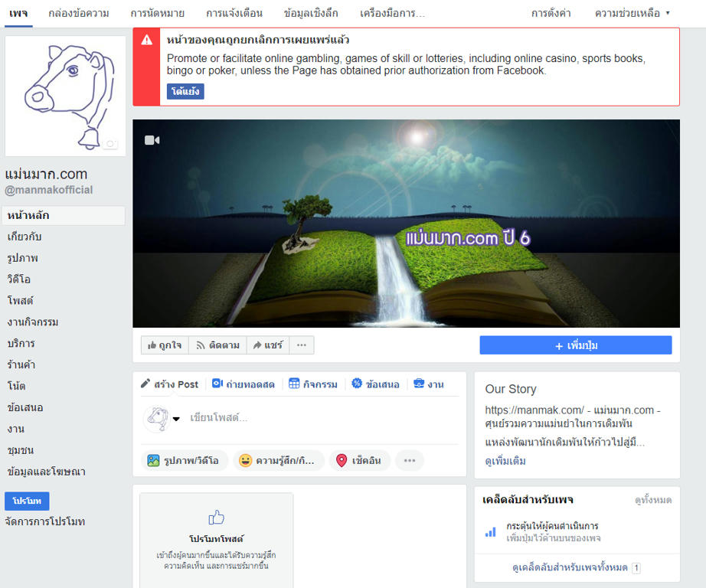Open the การตั้งค่า settings tab
Viewport: 706px width, 588px height.
coord(551,14)
